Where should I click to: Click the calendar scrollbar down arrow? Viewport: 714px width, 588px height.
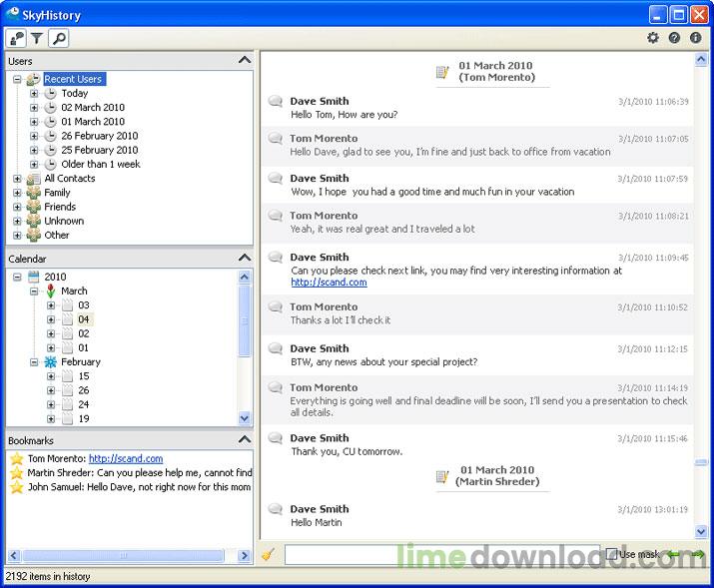point(245,417)
